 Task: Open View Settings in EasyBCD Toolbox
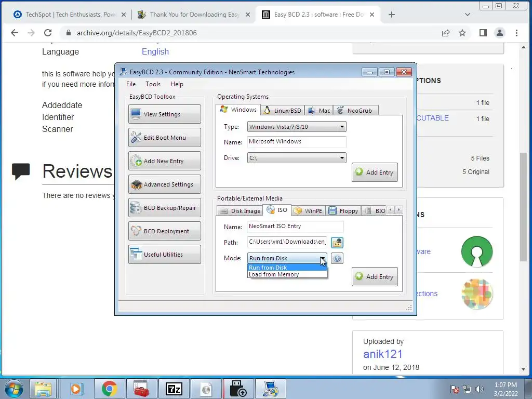click(165, 114)
